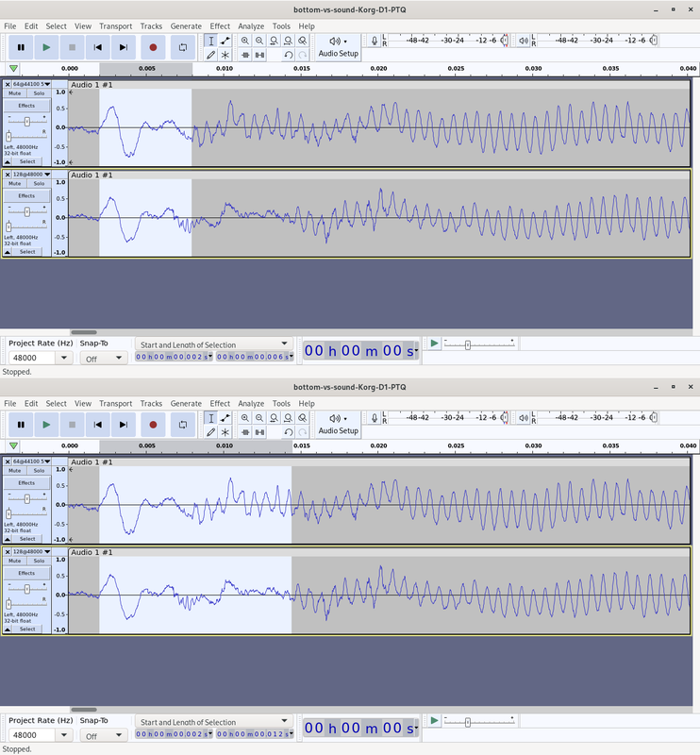Open 128@48000 track name dropdown, upper window
700x755 pixels.
[x=31, y=175]
